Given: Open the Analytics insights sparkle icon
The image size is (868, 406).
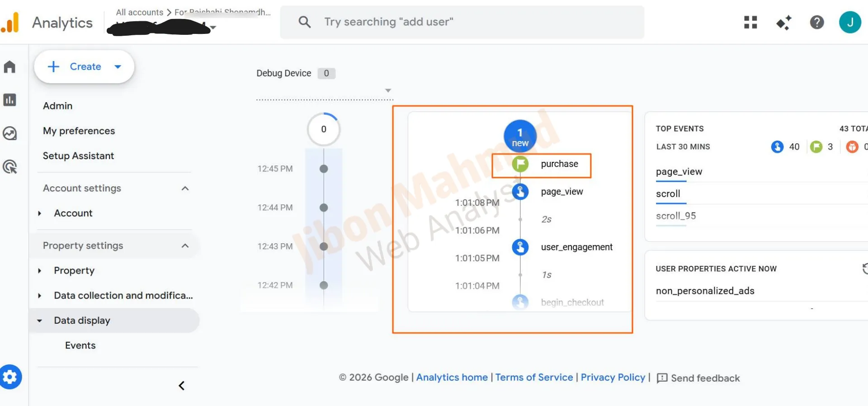Looking at the screenshot, I should tap(783, 22).
